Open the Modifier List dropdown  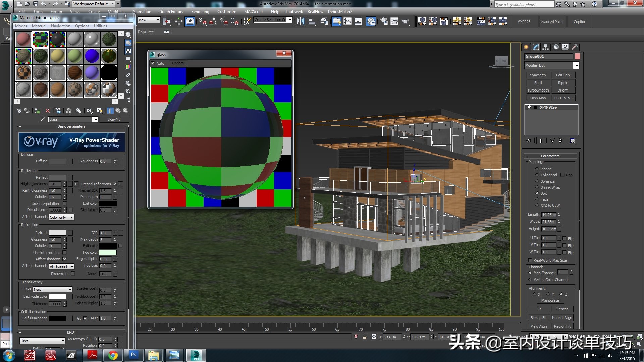[x=576, y=65]
